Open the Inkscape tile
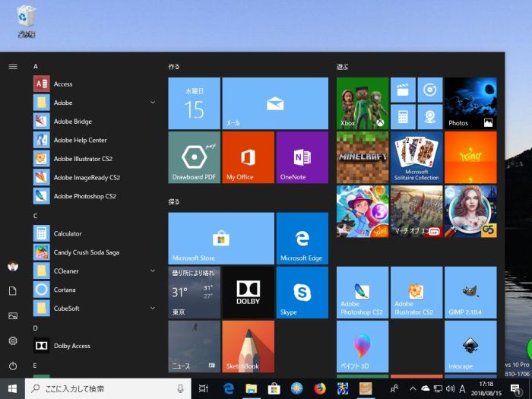 pos(470,346)
